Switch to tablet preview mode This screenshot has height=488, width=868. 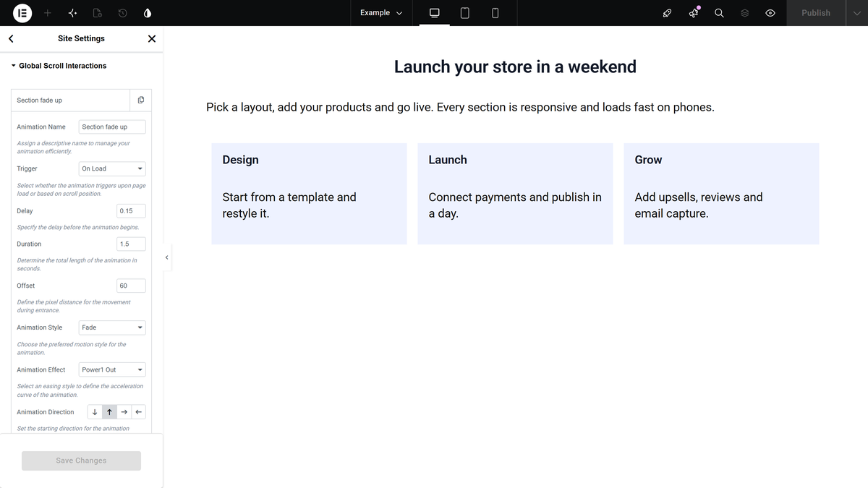(x=465, y=13)
